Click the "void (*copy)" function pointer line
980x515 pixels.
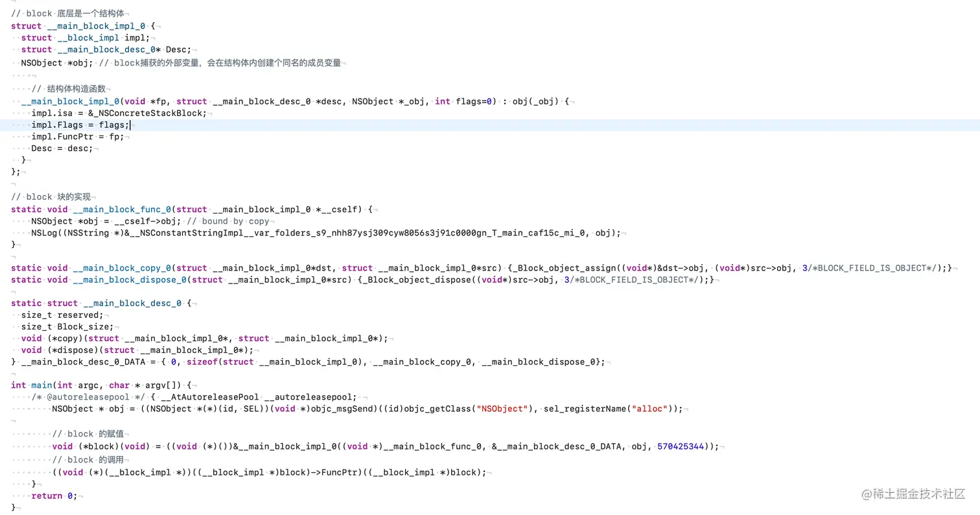[x=204, y=339]
